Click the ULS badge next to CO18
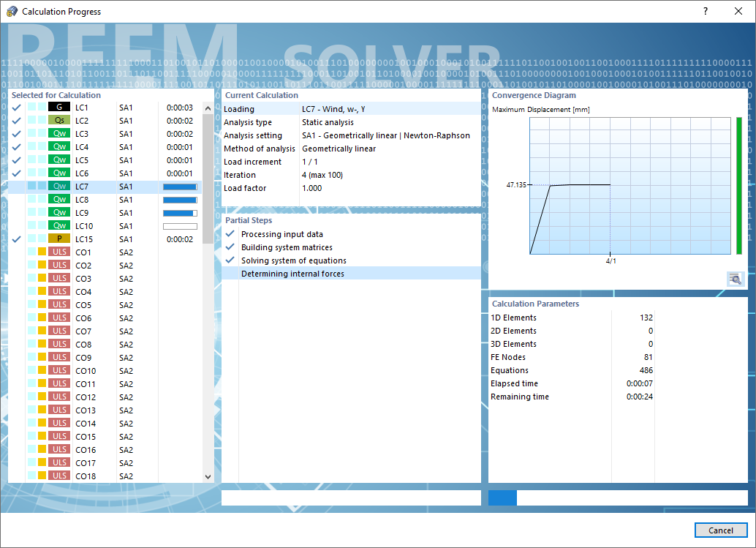The image size is (756, 548). click(x=60, y=476)
